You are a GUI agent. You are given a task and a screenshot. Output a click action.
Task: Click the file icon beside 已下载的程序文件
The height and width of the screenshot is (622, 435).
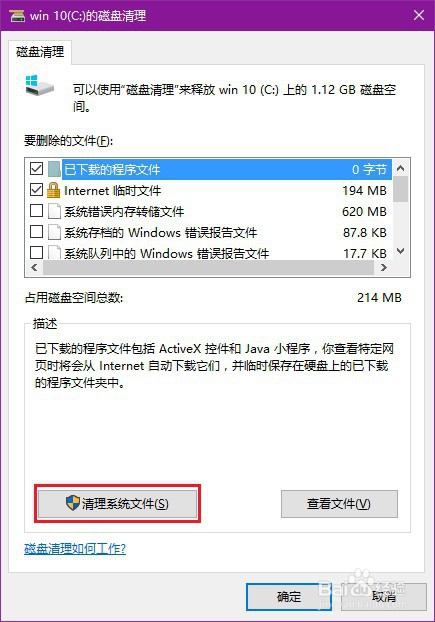click(x=54, y=169)
